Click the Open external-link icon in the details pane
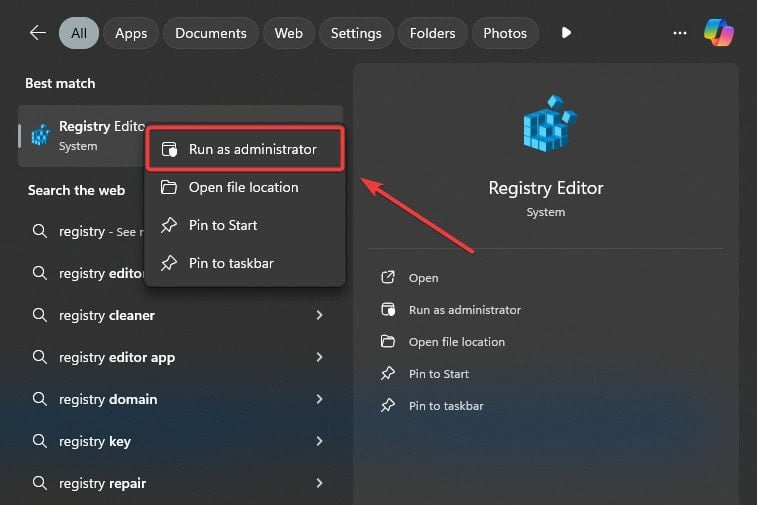The height and width of the screenshot is (505, 757). pyautogui.click(x=388, y=277)
